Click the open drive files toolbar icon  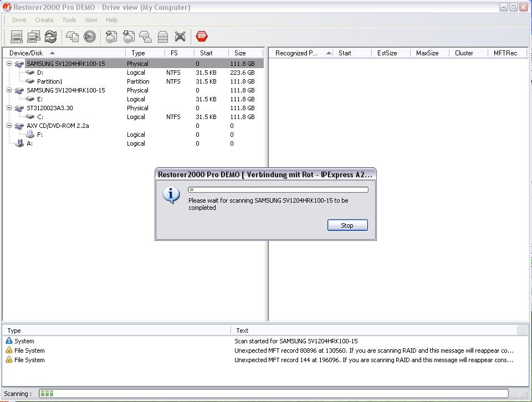tap(72, 37)
